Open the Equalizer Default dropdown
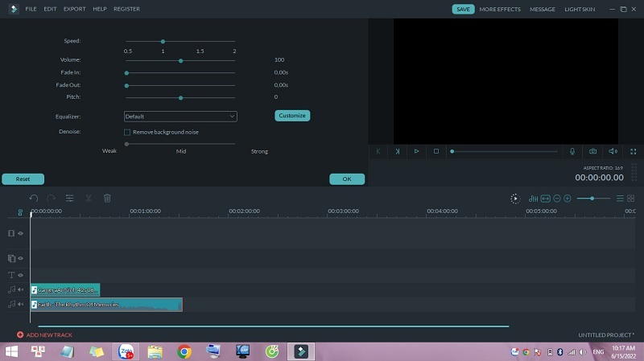 pos(180,117)
